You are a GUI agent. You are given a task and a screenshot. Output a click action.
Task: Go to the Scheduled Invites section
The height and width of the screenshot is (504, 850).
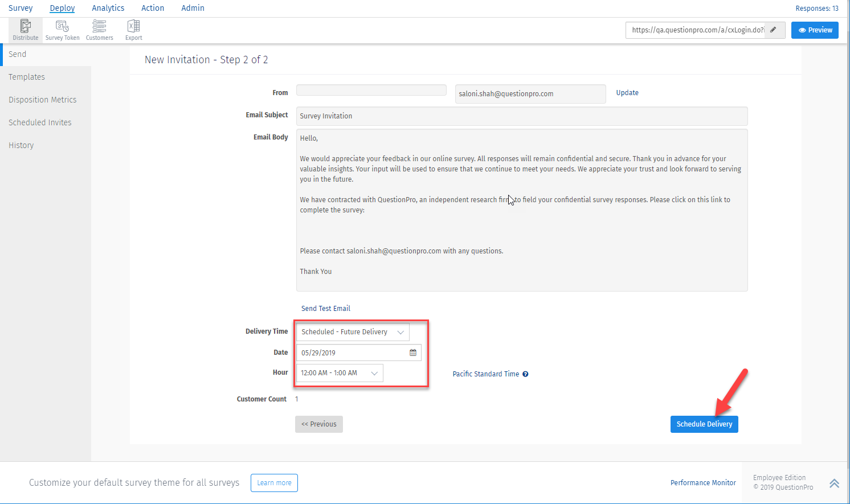point(40,122)
